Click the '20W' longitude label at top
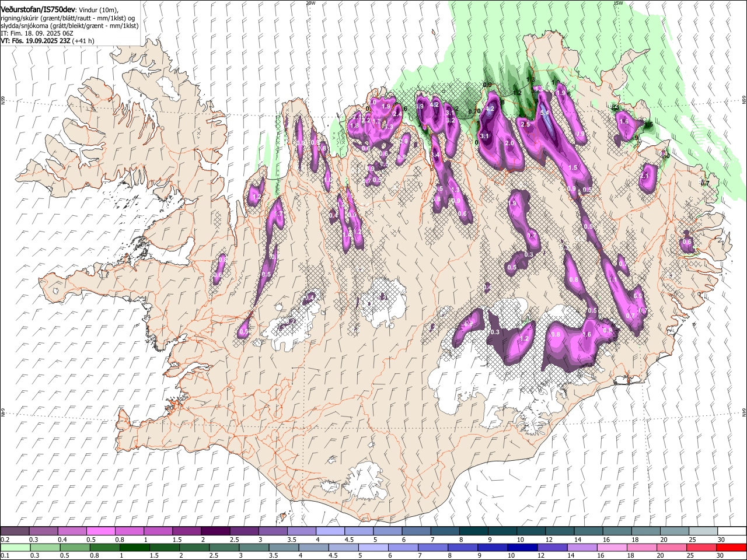Viewport: 747px width, 560px height. [x=310, y=3]
